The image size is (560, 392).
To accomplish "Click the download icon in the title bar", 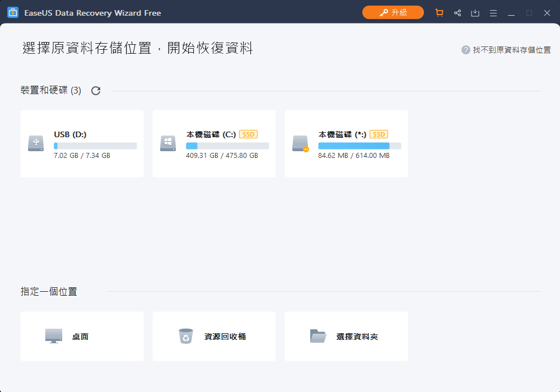I will 475,12.
